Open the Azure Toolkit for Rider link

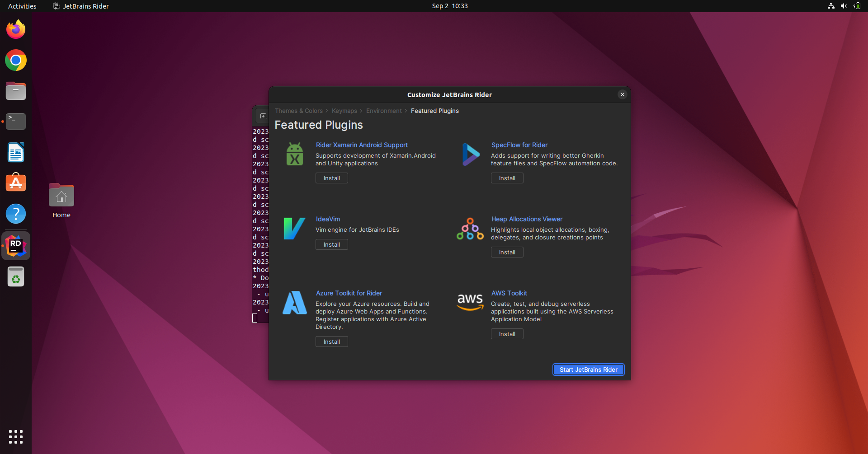point(349,293)
